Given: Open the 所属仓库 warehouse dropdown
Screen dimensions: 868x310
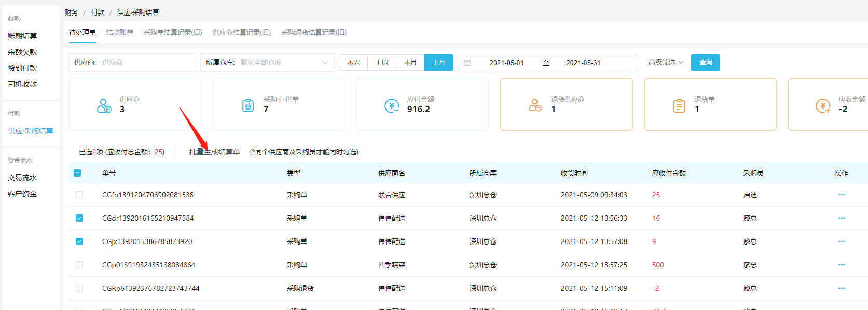Looking at the screenshot, I should [267, 62].
